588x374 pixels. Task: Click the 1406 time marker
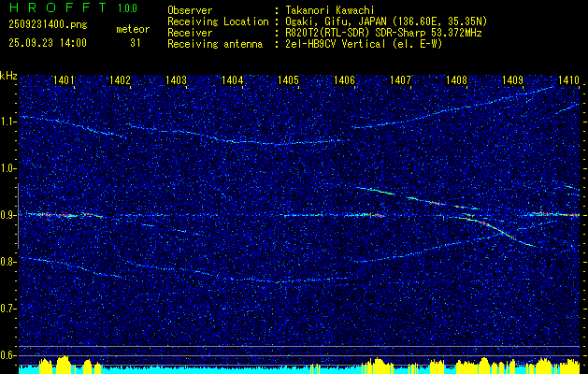coord(344,79)
